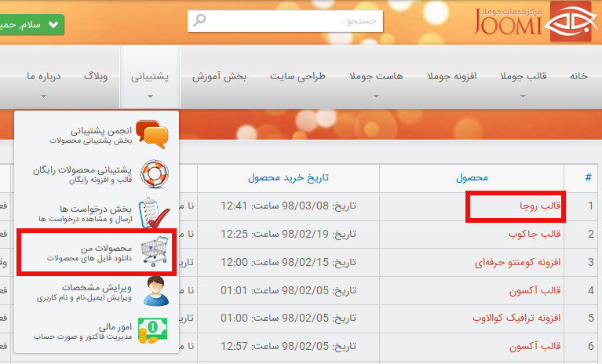Open افزونه کومنتو حرفه‌ای product link
Viewport: 602px width, 364px height.
coord(517,262)
